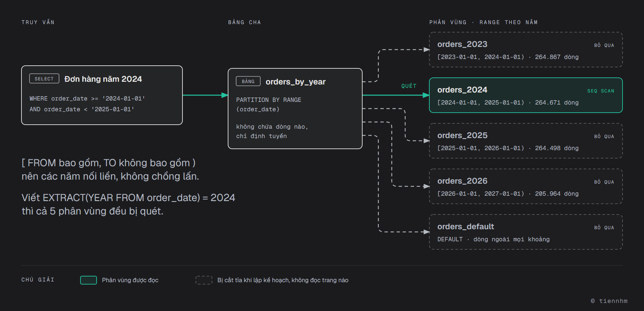Select the title "Đơn hàng năm 2024"

[103, 79]
